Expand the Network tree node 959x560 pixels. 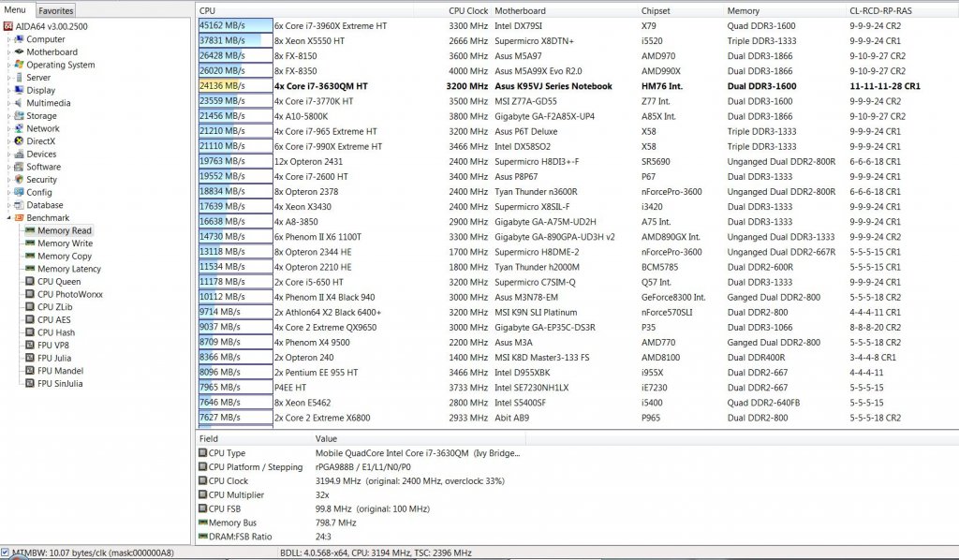coord(8,128)
